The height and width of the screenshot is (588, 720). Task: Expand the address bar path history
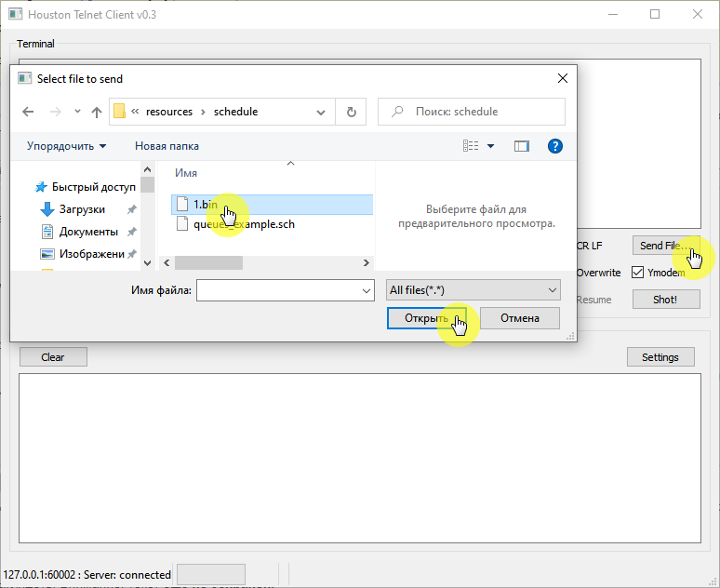tap(321, 112)
